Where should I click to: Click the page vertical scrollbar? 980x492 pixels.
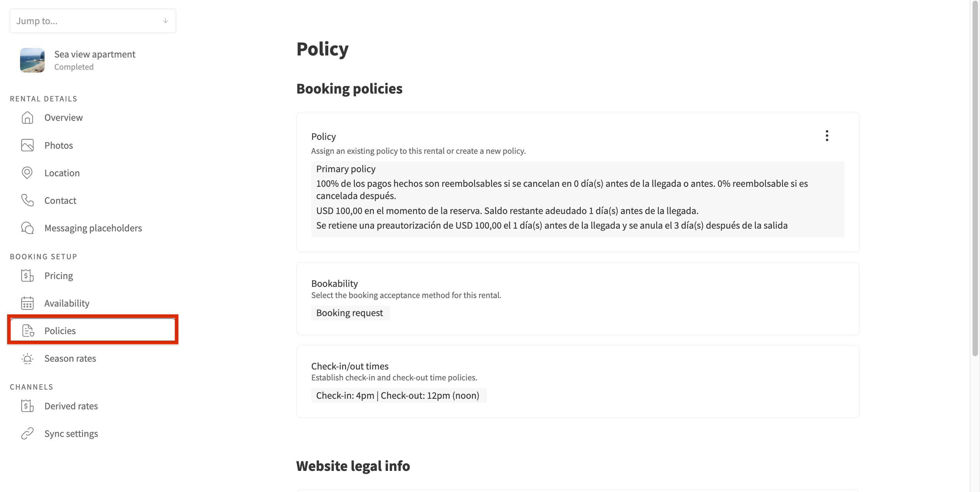[975, 179]
